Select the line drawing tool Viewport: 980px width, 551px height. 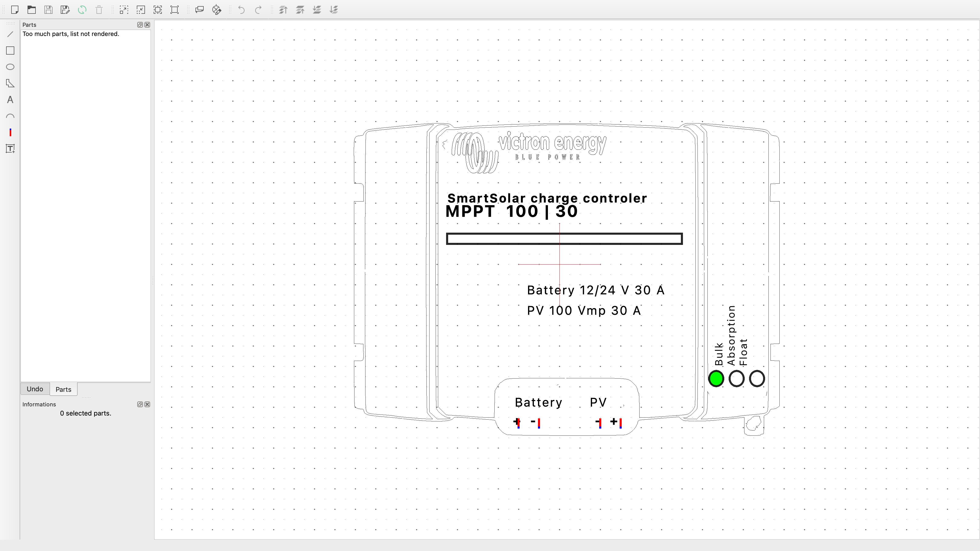pyautogui.click(x=10, y=34)
